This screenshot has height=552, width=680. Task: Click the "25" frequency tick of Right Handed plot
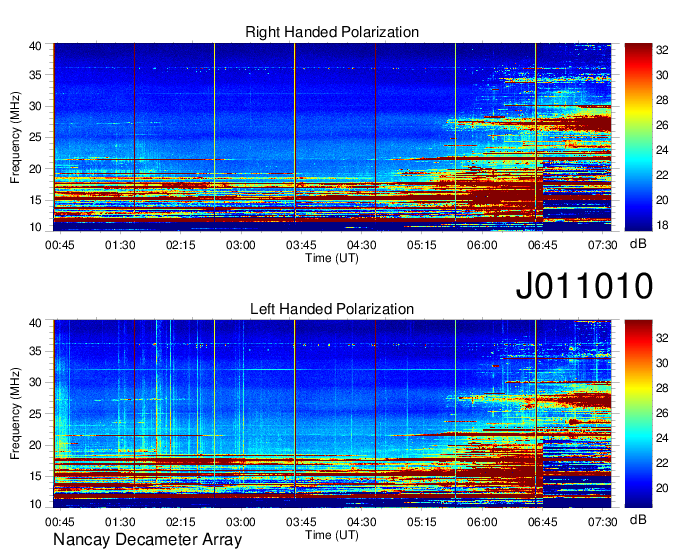(35, 137)
